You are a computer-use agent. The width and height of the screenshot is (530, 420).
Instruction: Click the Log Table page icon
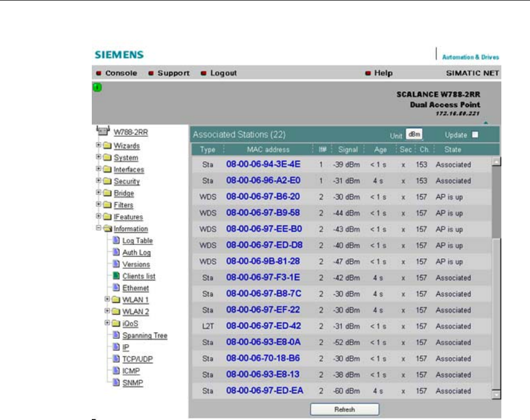coord(116,240)
